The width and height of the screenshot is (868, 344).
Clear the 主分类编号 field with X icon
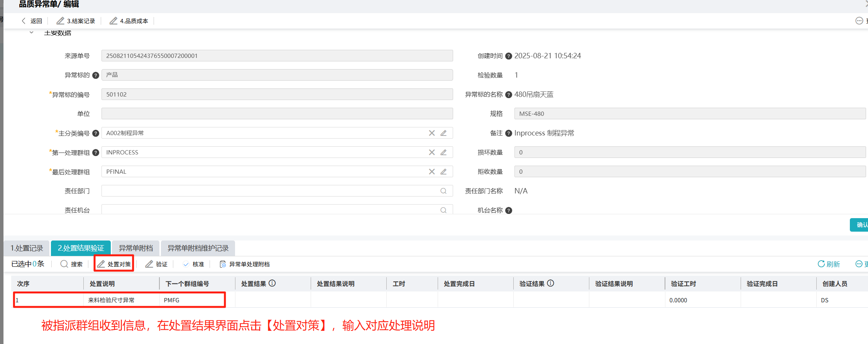click(x=432, y=133)
